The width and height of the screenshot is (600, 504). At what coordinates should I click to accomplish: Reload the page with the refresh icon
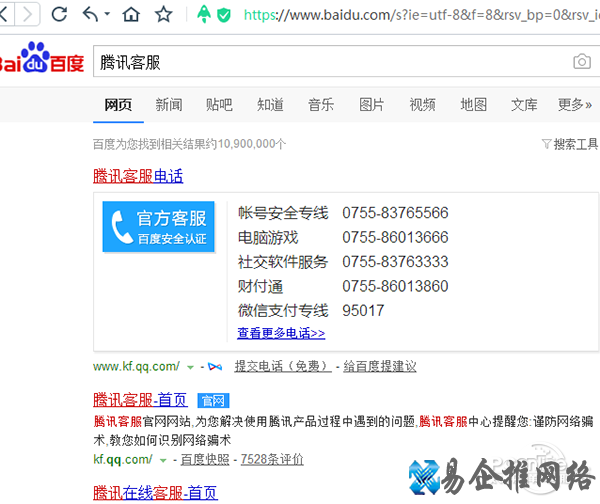coord(59,15)
